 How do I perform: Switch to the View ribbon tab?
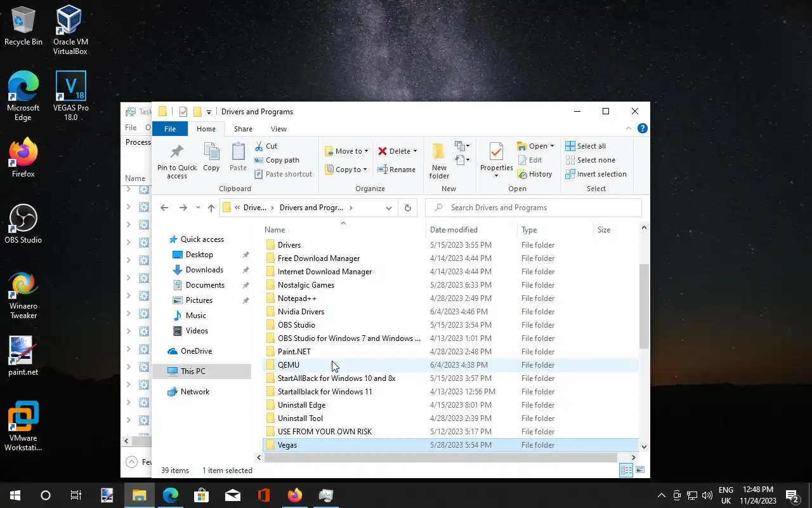278,128
